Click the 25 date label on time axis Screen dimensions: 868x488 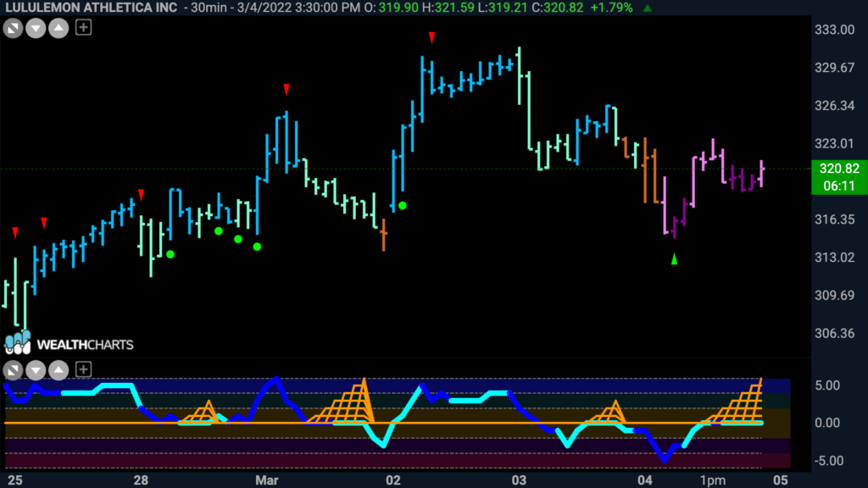click(x=15, y=480)
